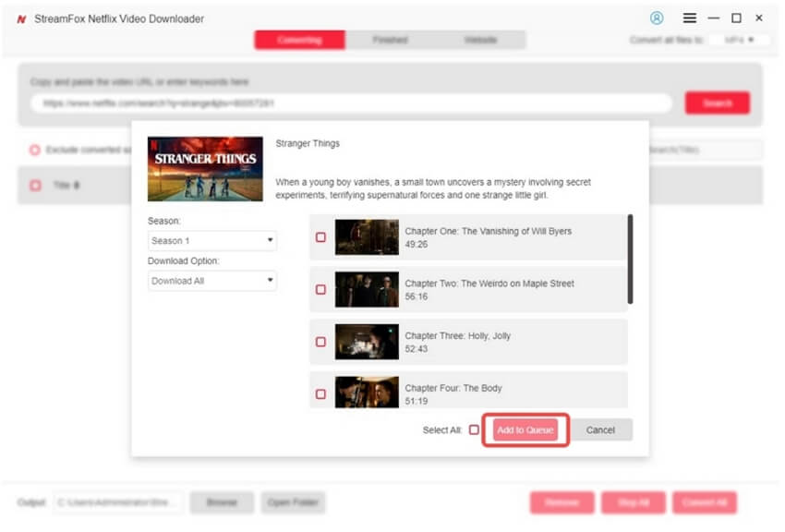This screenshot has width=785, height=532.
Task: Click the '49:26' duration text
Action: point(416,244)
